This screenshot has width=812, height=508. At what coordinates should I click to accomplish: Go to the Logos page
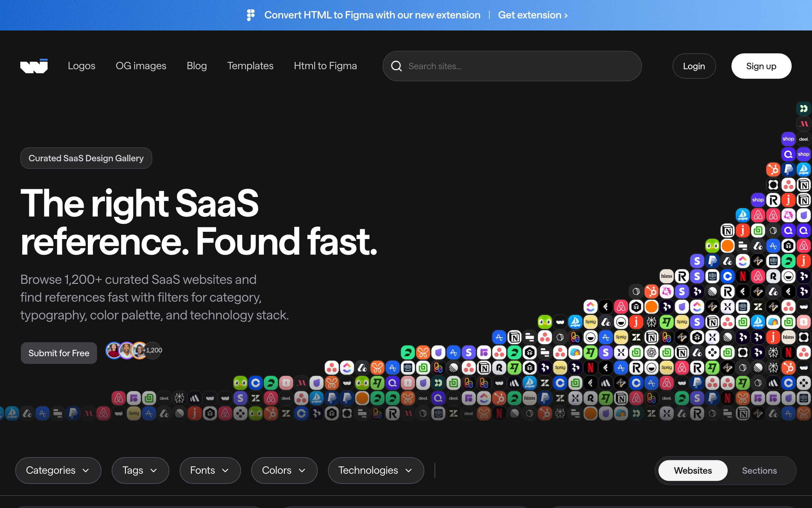82,66
